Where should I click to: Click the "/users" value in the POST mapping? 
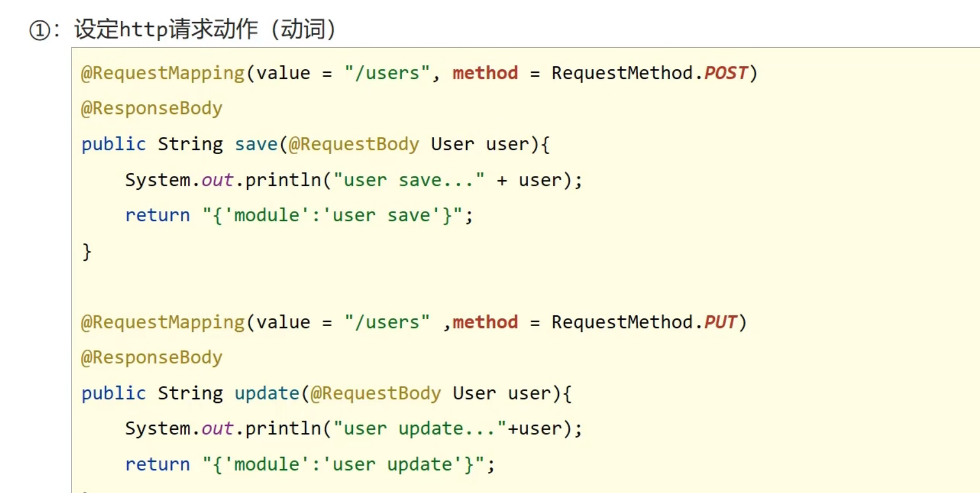pyautogui.click(x=387, y=73)
